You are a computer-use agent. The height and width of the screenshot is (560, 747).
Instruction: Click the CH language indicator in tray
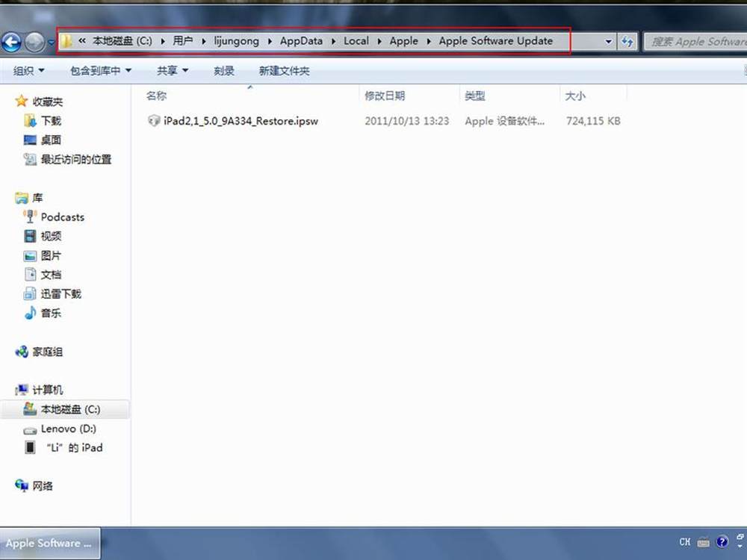[x=684, y=542]
